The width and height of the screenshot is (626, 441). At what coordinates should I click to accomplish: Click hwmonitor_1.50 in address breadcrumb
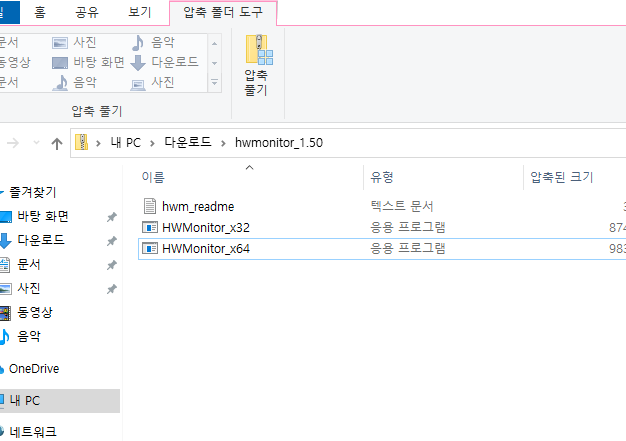[x=279, y=142]
